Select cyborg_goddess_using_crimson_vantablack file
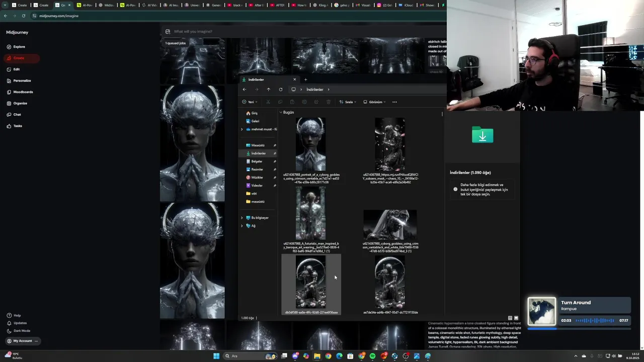Viewport: 644px width, 362px height. [390, 231]
